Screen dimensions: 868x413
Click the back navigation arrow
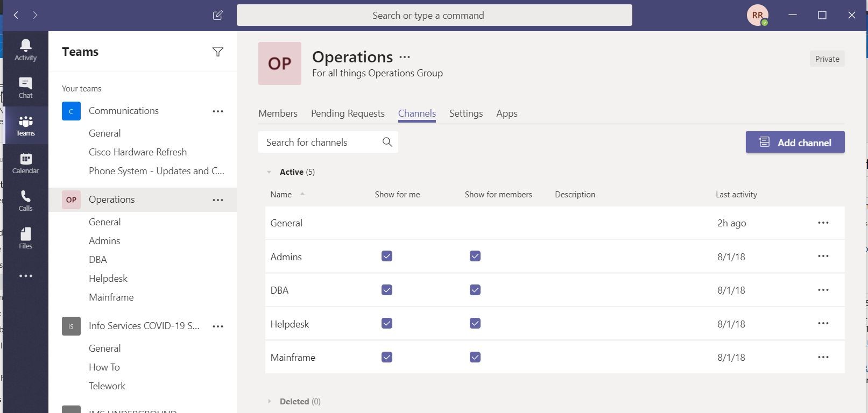click(x=16, y=15)
